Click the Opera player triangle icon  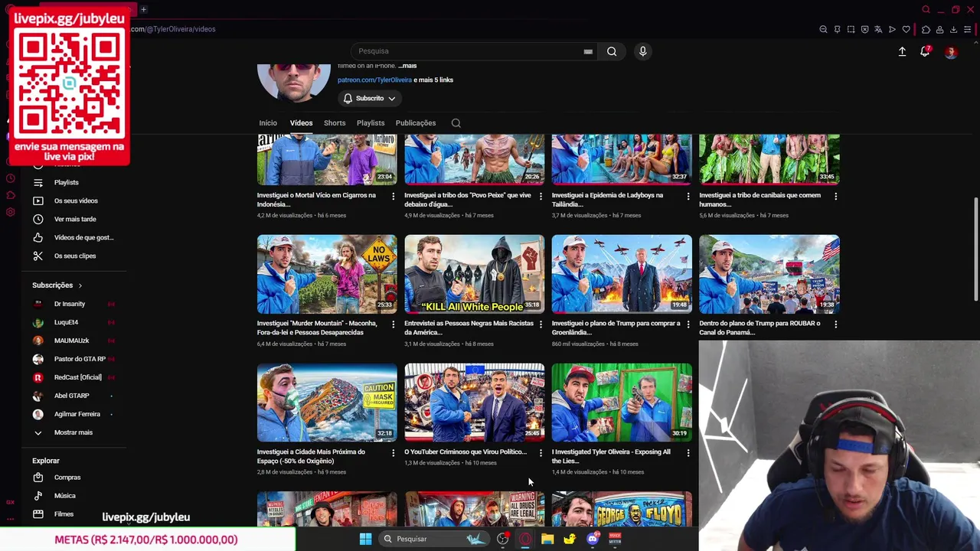[x=892, y=29]
